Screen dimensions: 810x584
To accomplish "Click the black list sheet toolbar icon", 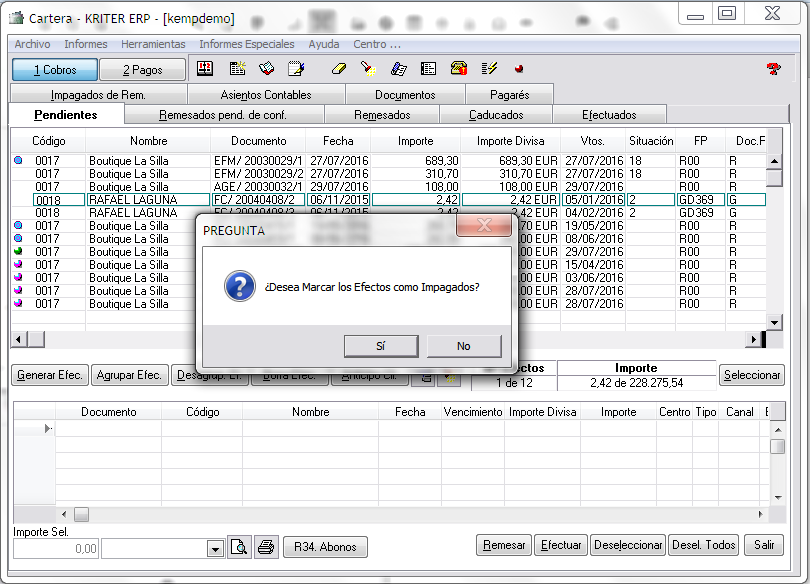I will pos(428,69).
